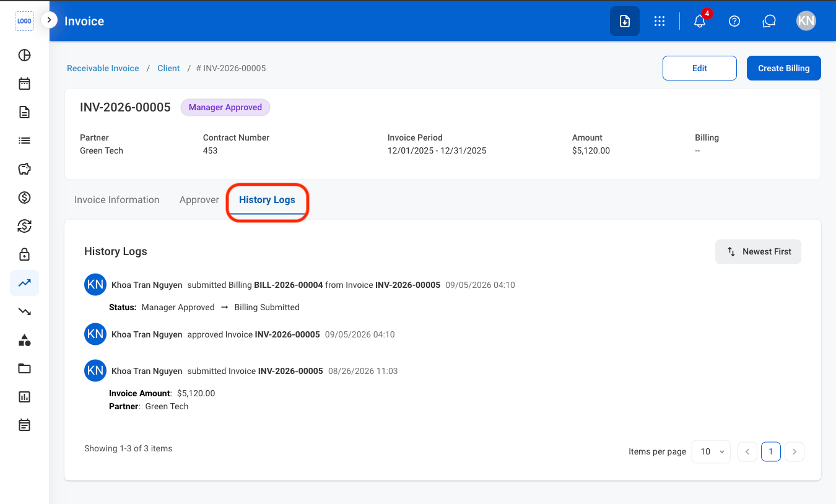The image size is (836, 504).
Task: Click the bar chart report sidebar icon
Action: point(24,397)
